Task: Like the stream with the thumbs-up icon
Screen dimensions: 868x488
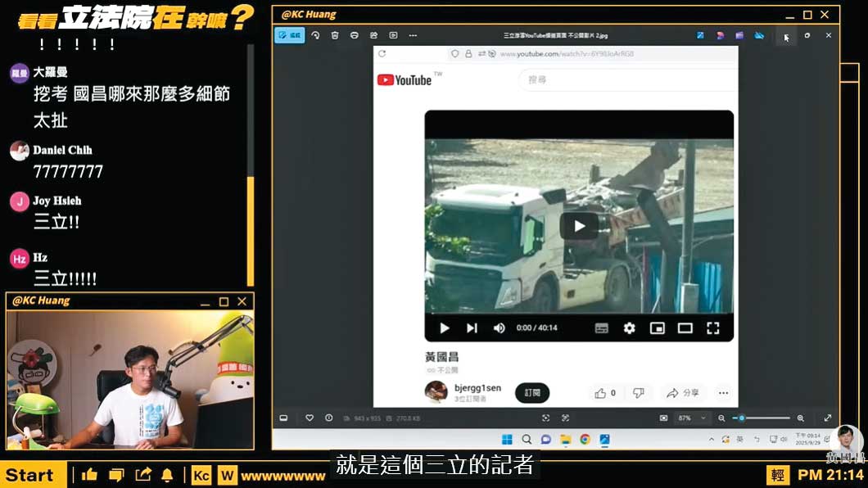Action: click(x=88, y=475)
